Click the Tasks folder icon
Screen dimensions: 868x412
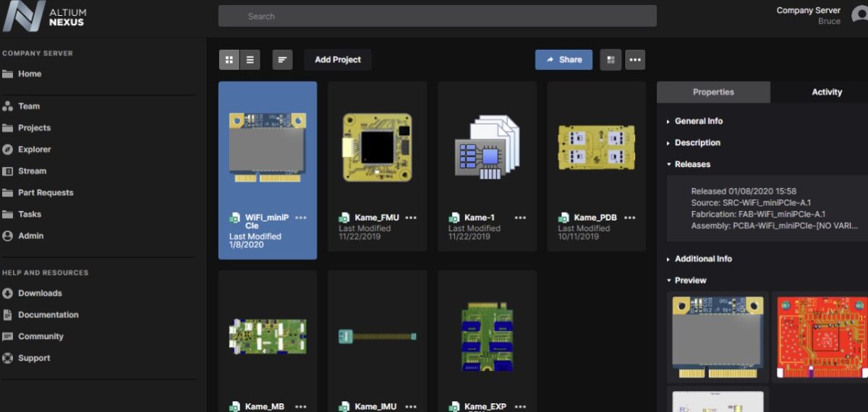coord(7,215)
